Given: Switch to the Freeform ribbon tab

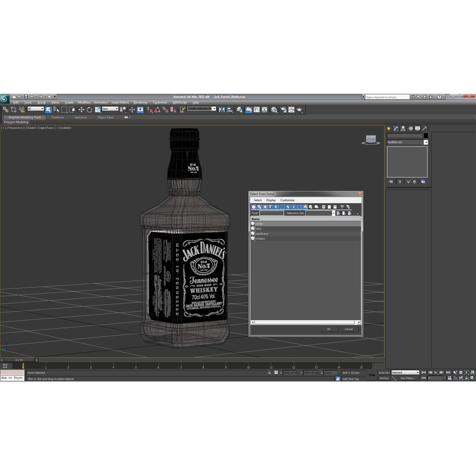Looking at the screenshot, I should tap(58, 117).
